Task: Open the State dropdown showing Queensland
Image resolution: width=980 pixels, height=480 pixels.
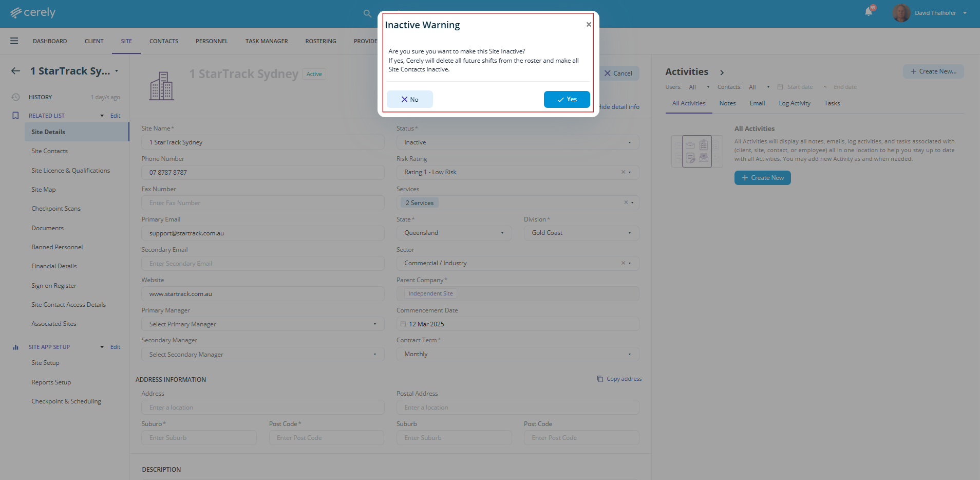Action: point(454,233)
